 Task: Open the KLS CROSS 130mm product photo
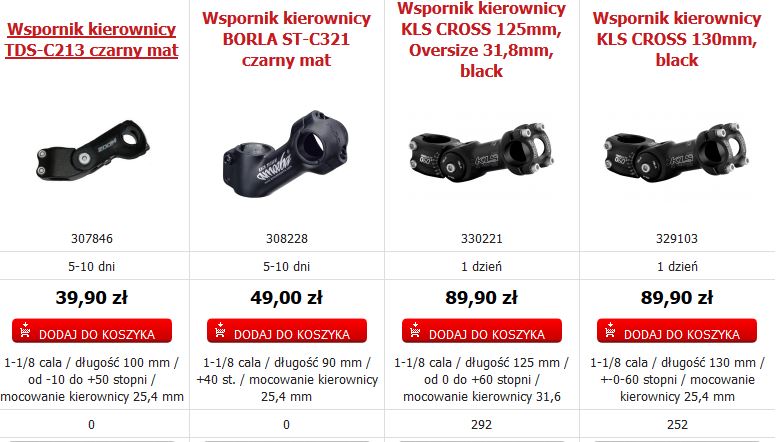[676, 153]
